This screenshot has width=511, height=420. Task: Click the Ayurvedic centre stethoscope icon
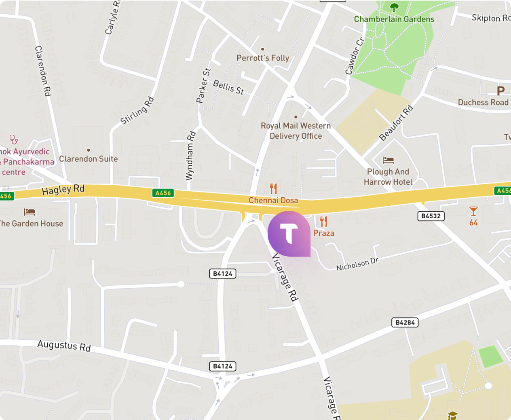tap(14, 140)
